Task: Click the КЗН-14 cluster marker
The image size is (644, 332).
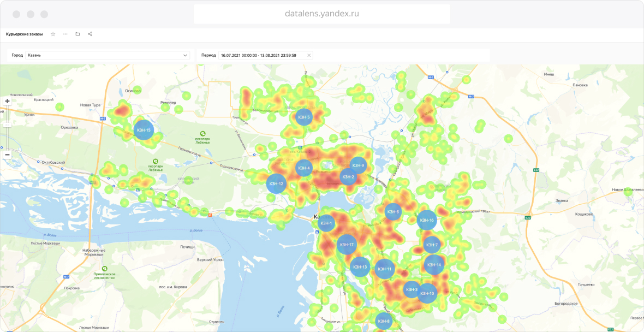Action: coord(434,265)
